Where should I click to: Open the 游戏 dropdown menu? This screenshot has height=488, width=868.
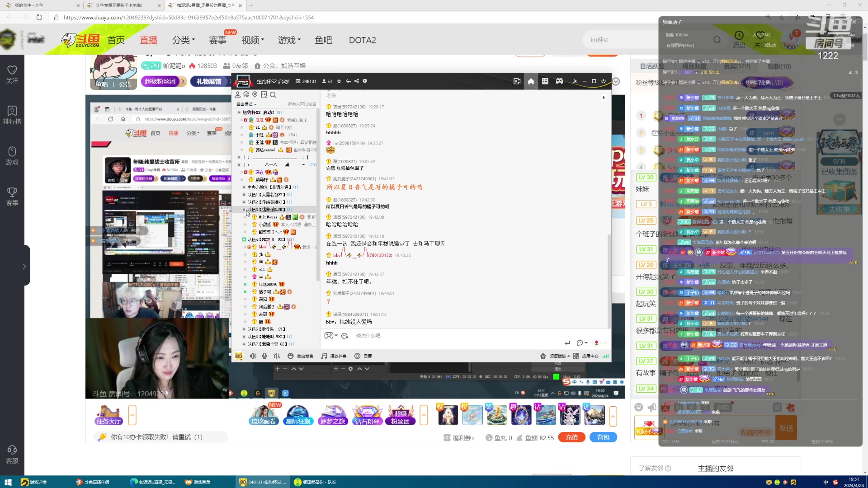tap(289, 40)
